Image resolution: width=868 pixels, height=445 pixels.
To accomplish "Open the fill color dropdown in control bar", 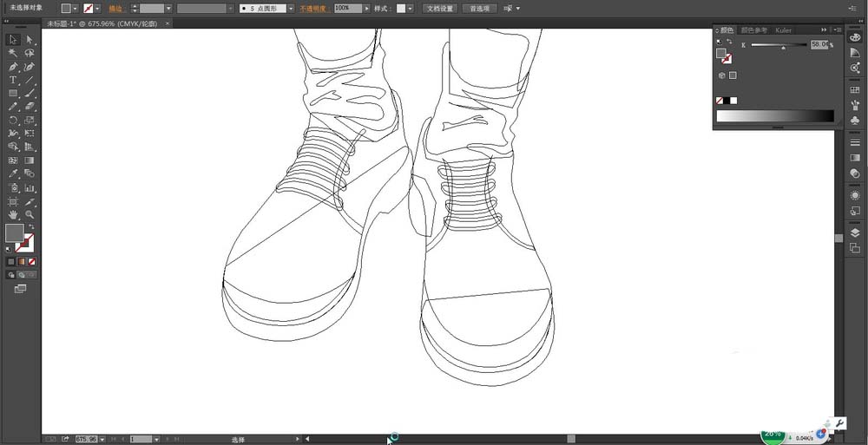I will [x=75, y=9].
